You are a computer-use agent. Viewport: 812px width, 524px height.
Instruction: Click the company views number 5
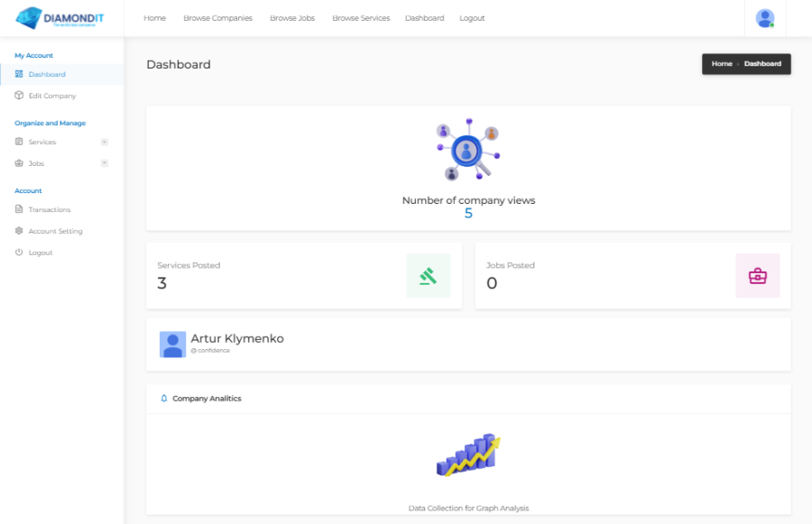[467, 213]
